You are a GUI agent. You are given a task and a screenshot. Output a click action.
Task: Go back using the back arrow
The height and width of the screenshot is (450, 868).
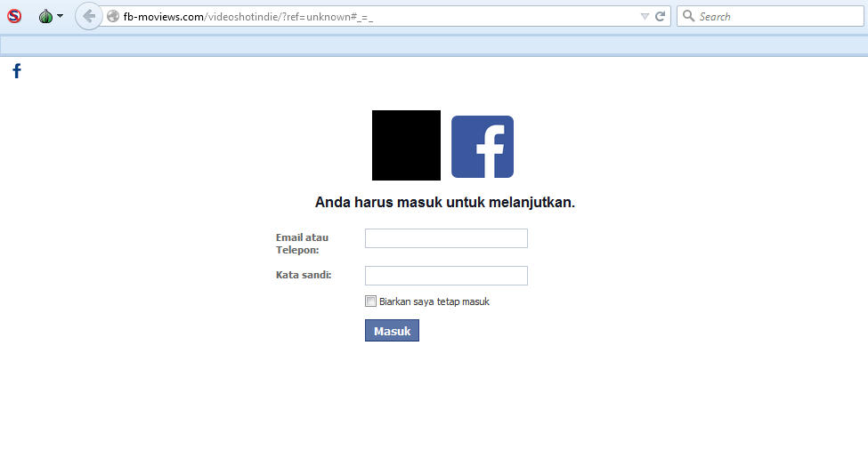tap(88, 16)
